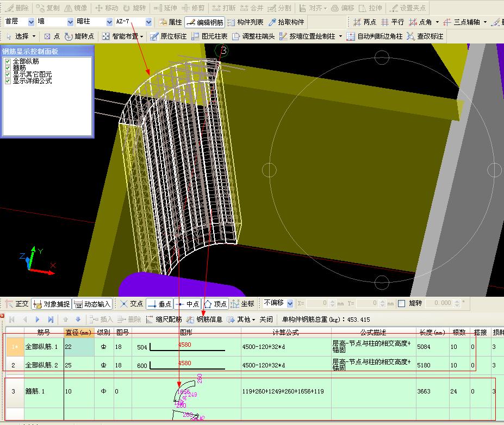
Task: Toggle 正交 (ortho) mode
Action: click(17, 304)
